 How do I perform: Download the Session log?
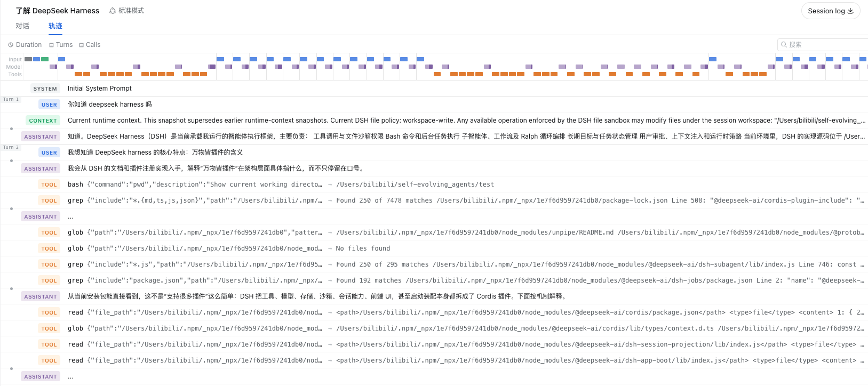[x=830, y=11]
